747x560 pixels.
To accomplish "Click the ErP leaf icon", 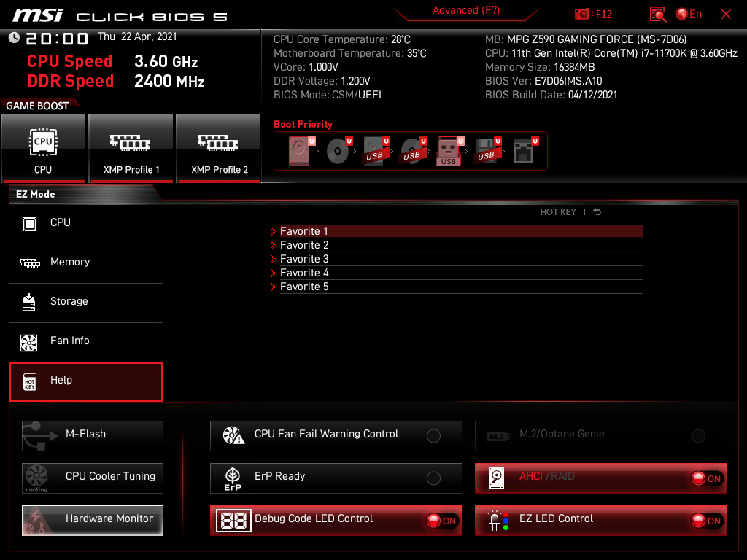I will pos(233,478).
